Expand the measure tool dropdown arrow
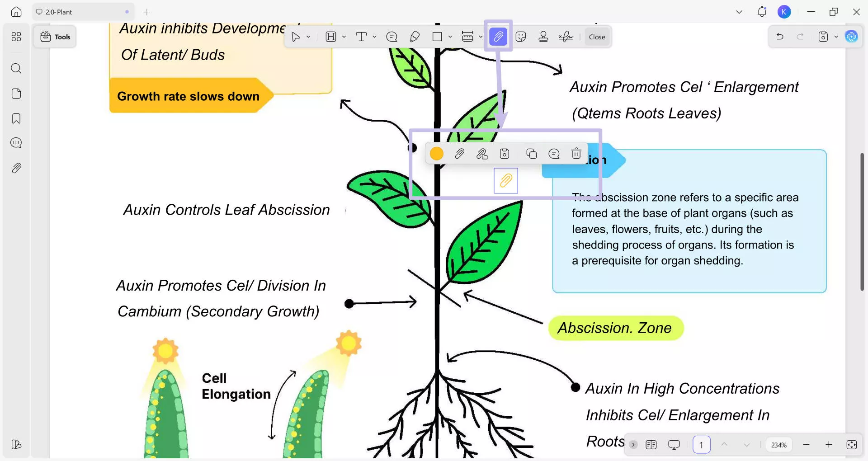 (481, 37)
